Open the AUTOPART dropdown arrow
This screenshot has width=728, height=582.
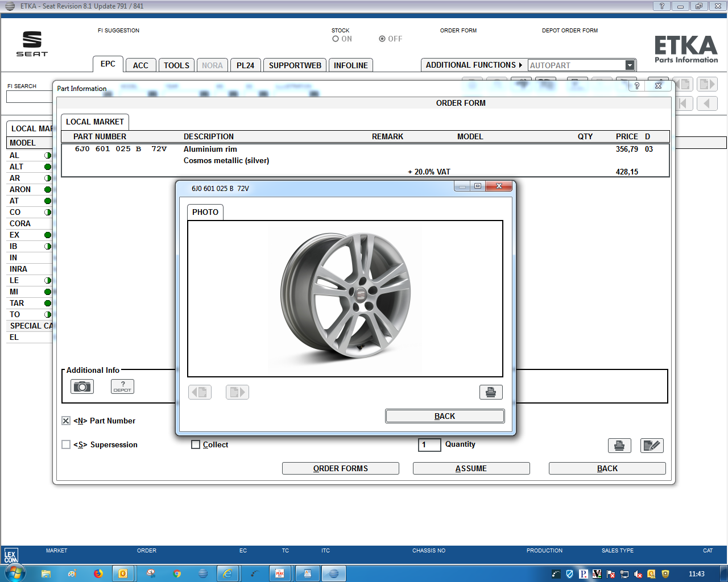coord(630,65)
